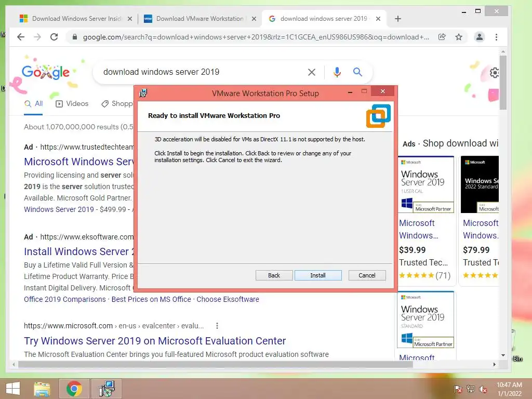Open Chrome's three-dot menu
The height and width of the screenshot is (399, 532).
point(496,37)
